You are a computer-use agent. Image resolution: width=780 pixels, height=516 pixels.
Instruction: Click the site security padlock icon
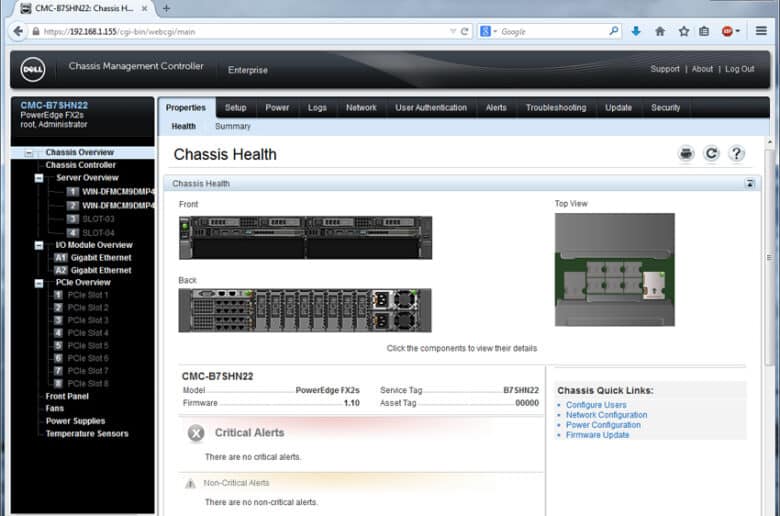(36, 31)
